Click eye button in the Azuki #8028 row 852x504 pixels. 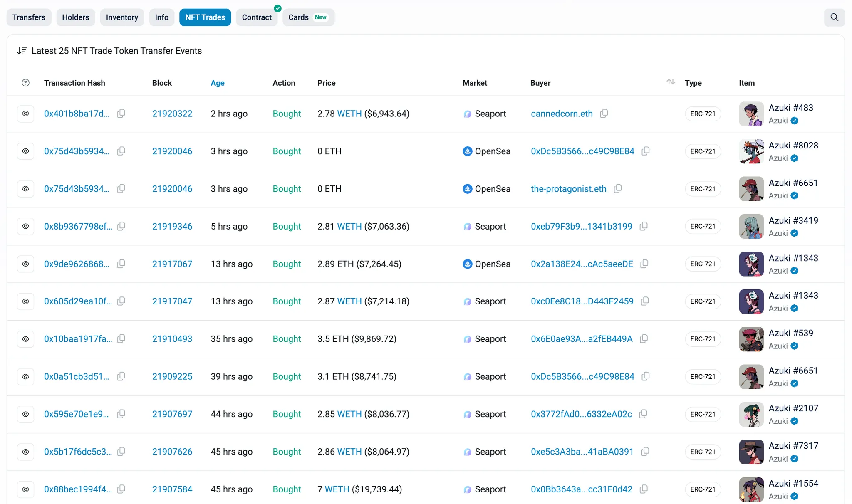point(25,151)
